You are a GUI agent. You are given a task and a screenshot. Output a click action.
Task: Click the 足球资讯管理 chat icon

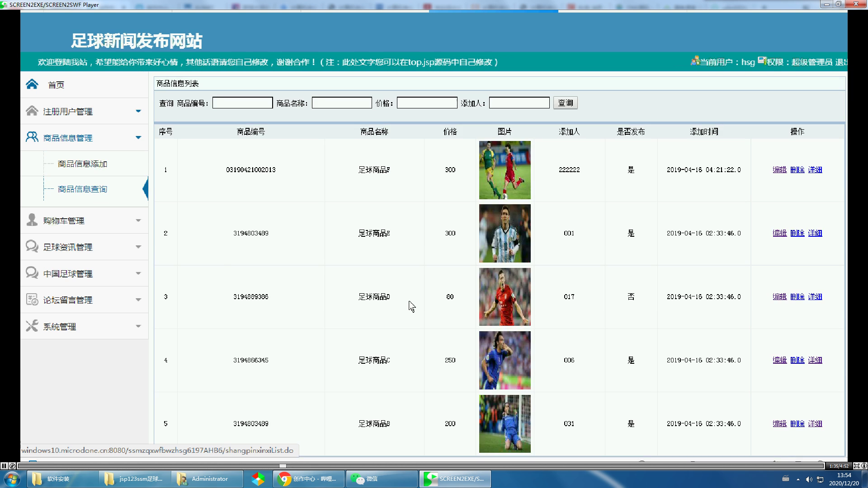click(x=32, y=246)
